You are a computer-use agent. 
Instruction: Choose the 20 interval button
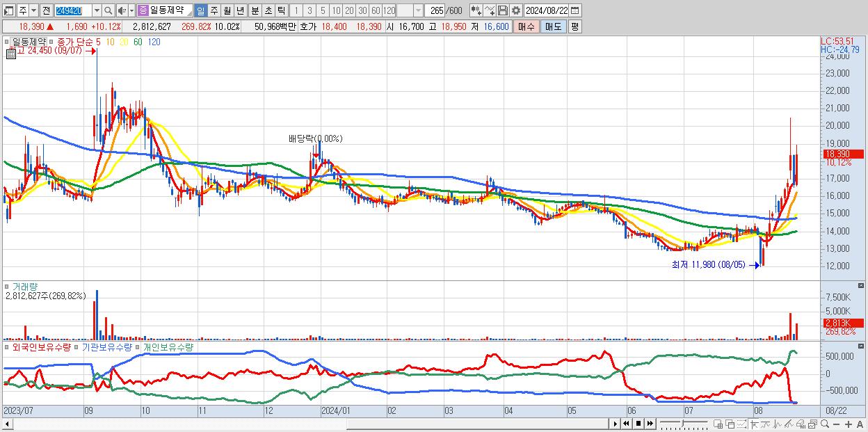(349, 10)
